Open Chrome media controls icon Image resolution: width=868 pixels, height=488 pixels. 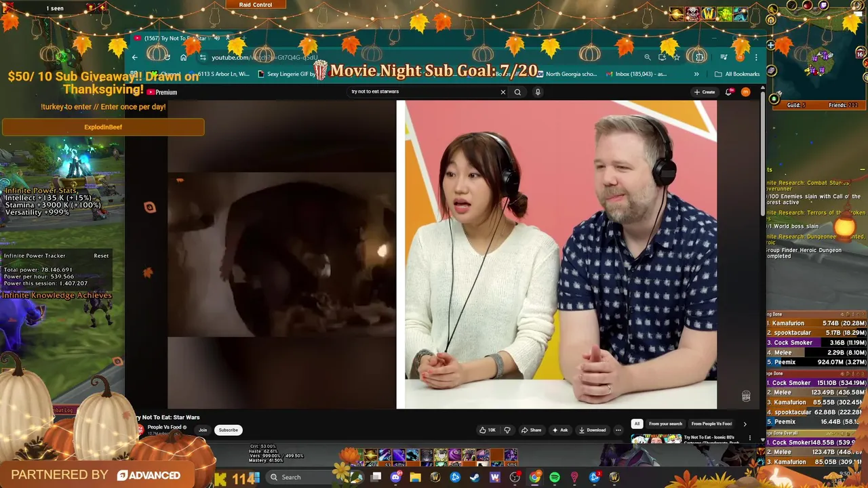(724, 58)
